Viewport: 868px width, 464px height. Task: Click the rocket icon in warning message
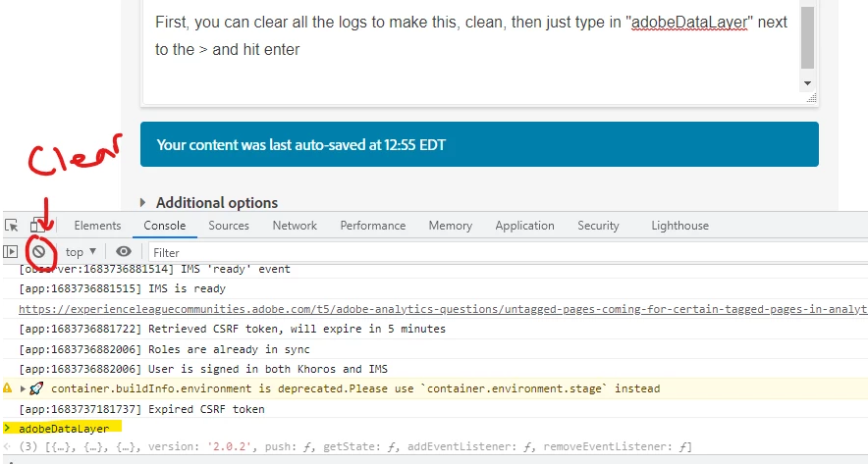pyautogui.click(x=36, y=388)
